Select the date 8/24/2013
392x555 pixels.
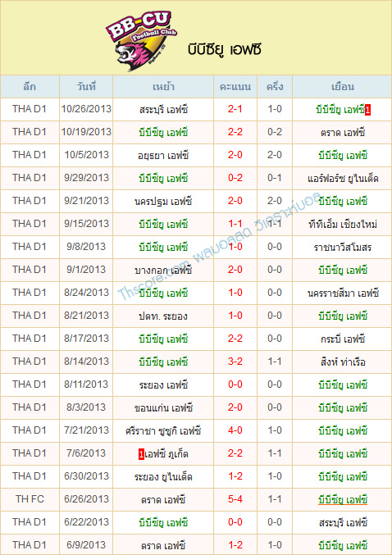pyautogui.click(x=86, y=293)
